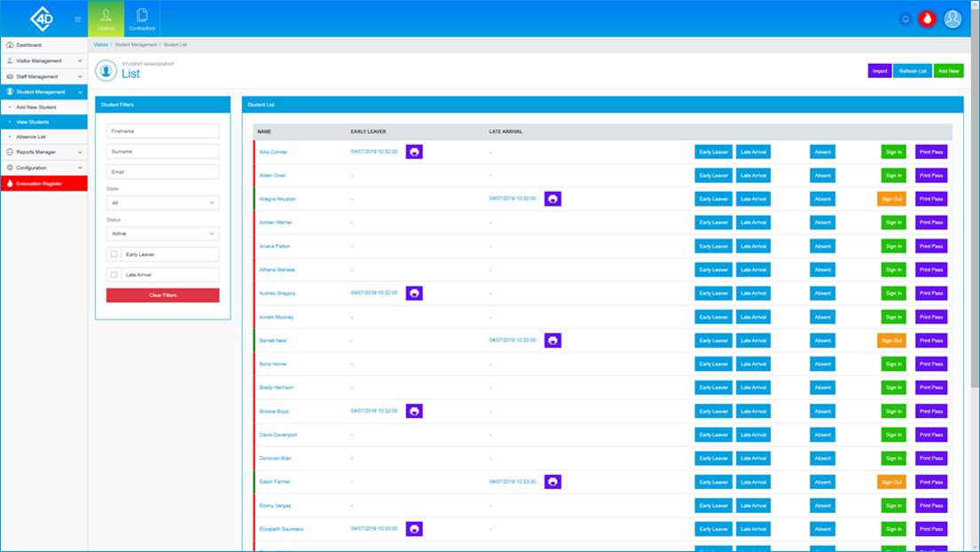This screenshot has width=980, height=552.
Task: Click Aiko Conner's early leaver time 04/07/2019 10:32:00
Action: pyautogui.click(x=373, y=152)
